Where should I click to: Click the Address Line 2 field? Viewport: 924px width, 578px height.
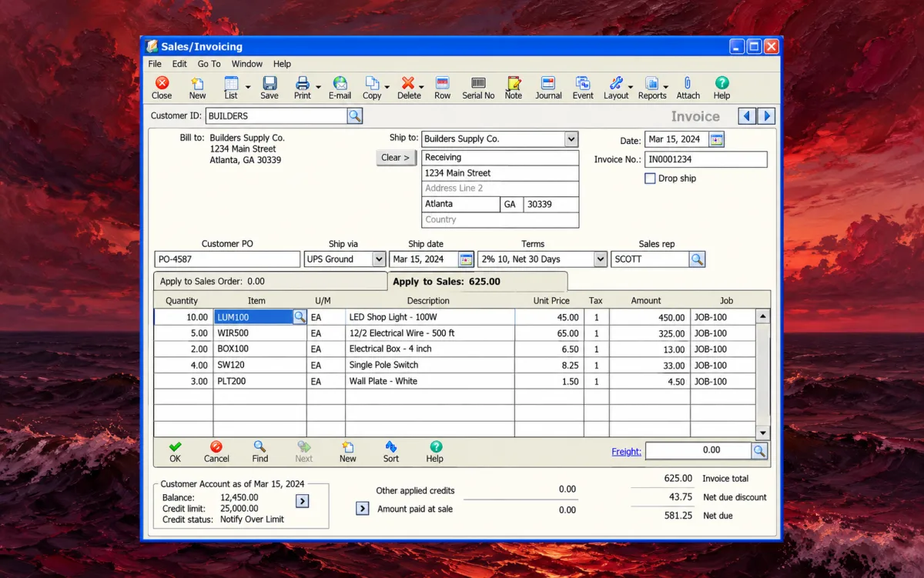pyautogui.click(x=500, y=189)
